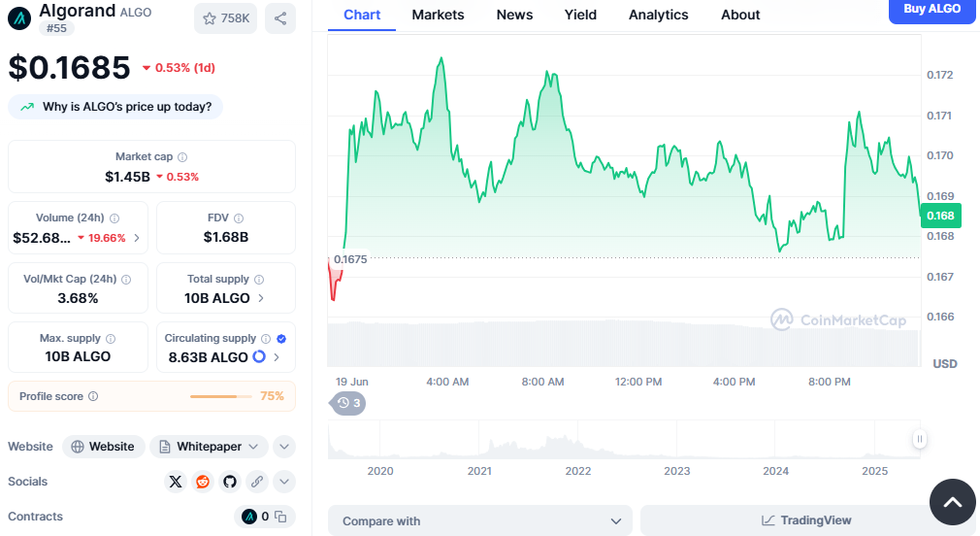Expand Circulating supply details chevron
Screen dimensions: 980x536
click(277, 357)
